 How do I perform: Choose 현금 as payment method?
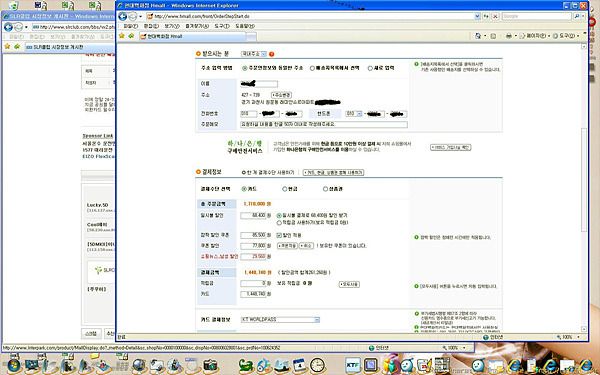284,189
